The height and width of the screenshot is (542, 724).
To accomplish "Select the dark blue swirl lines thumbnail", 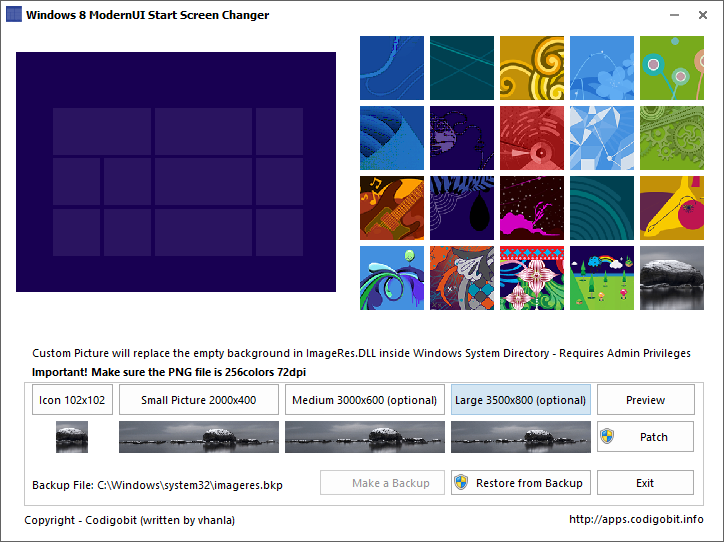I will tap(392, 68).
